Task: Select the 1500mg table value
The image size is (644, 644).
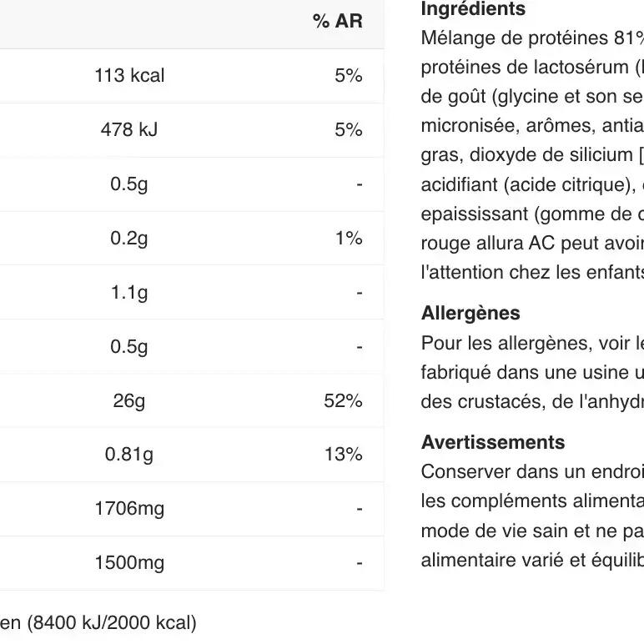Action: (x=129, y=563)
